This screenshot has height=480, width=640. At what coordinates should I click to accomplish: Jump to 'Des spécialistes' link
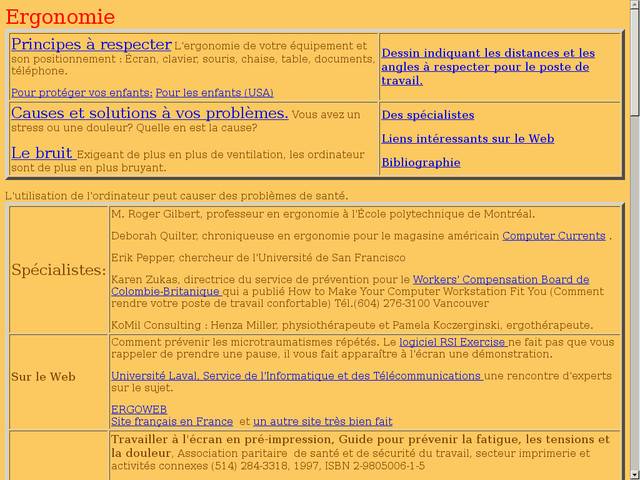point(428,115)
